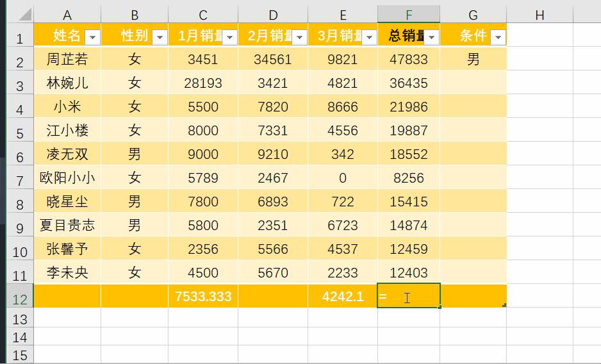Select column F header
Image resolution: width=601 pixels, height=364 pixels.
(408, 15)
